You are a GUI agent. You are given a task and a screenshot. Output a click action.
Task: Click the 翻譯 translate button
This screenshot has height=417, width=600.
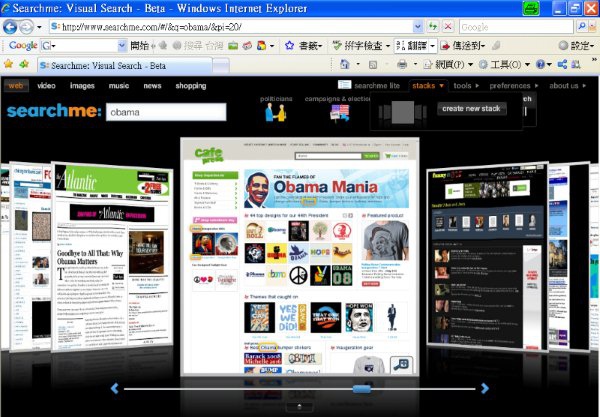[412, 46]
